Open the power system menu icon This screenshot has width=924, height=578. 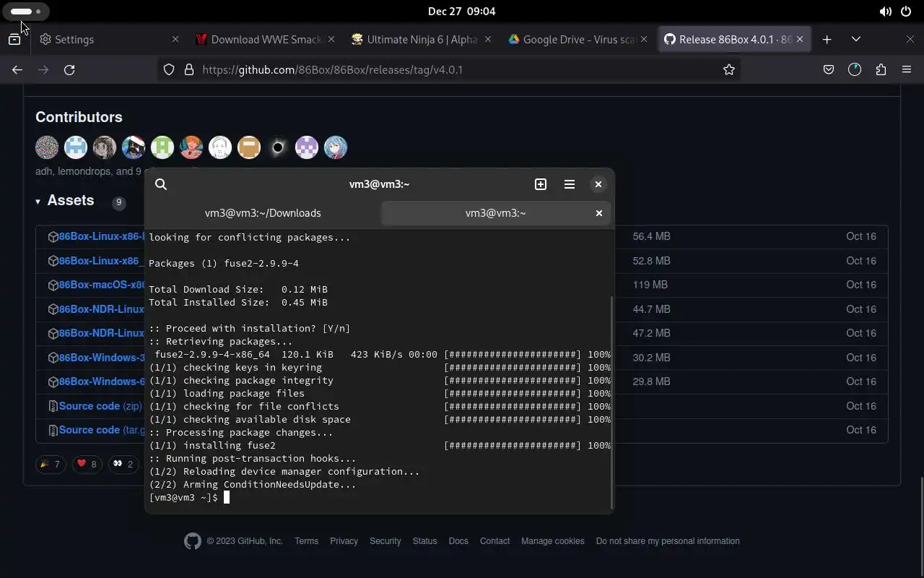(x=907, y=12)
